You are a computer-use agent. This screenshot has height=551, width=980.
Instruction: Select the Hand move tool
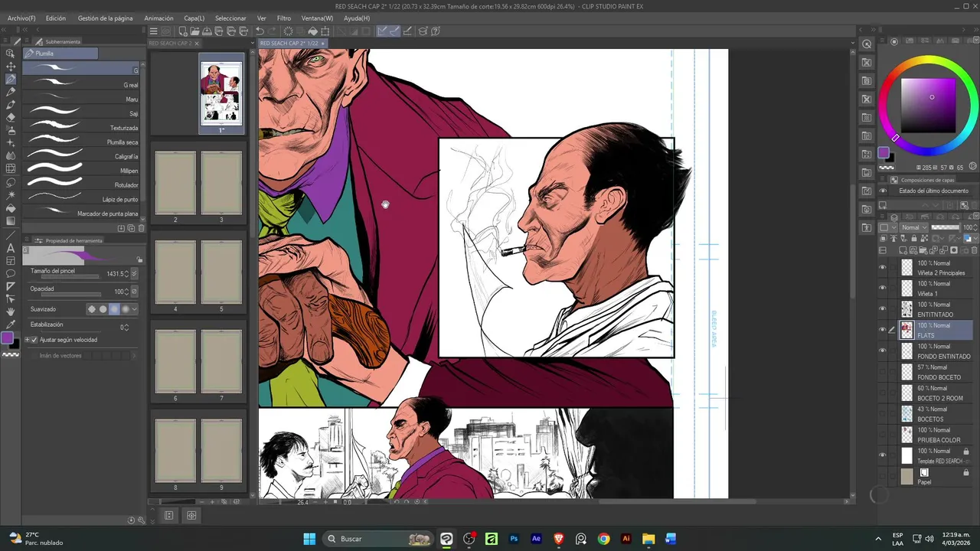11,312
